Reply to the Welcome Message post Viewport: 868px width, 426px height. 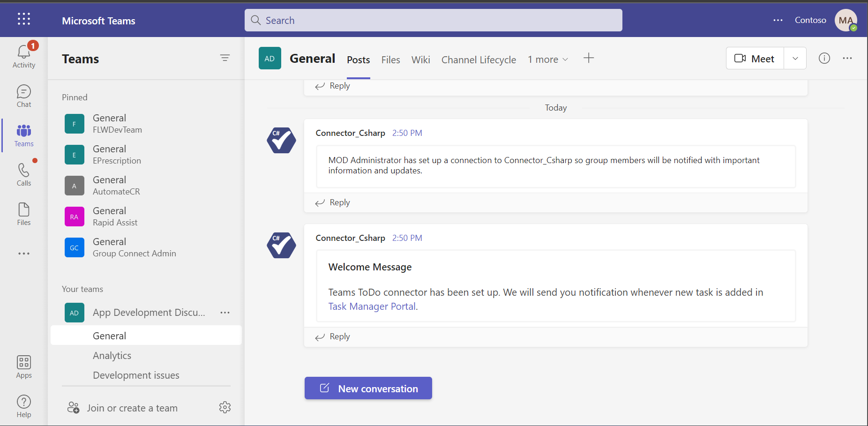(333, 336)
